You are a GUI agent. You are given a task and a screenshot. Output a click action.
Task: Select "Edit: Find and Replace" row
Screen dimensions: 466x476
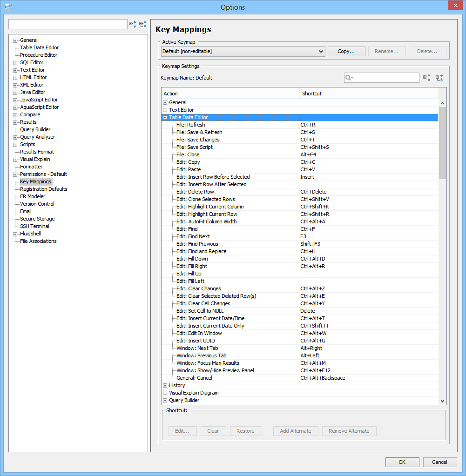coord(300,251)
